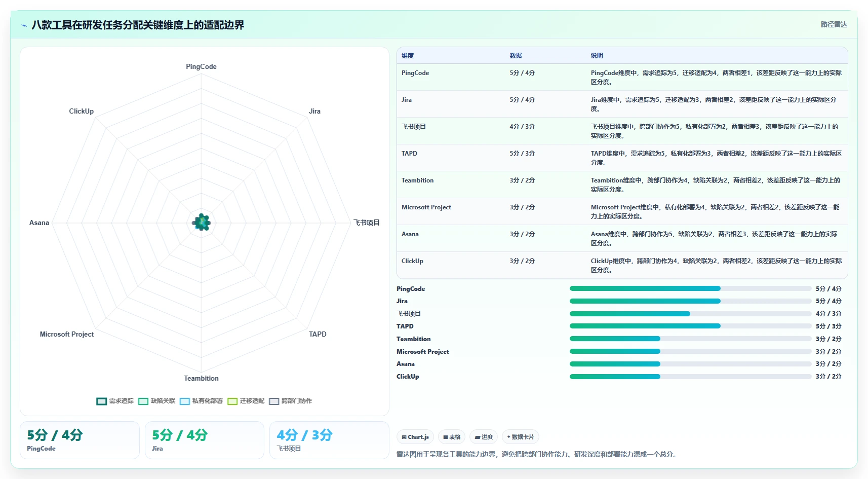Toggle the 迁移适配 legend series
The height and width of the screenshot is (479, 868).
point(246,401)
